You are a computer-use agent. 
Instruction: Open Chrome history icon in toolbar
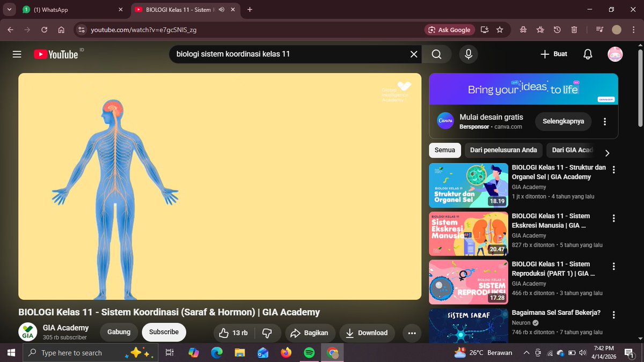[557, 30]
